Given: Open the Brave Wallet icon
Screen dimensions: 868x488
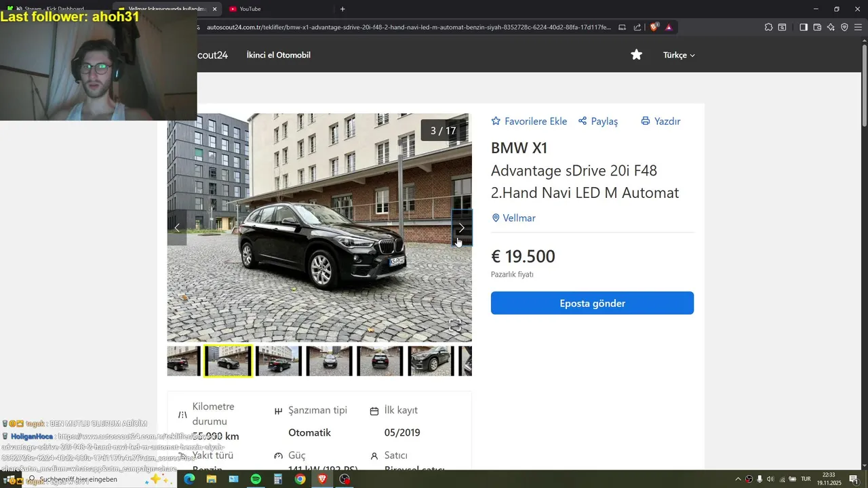Looking at the screenshot, I should click(x=817, y=27).
